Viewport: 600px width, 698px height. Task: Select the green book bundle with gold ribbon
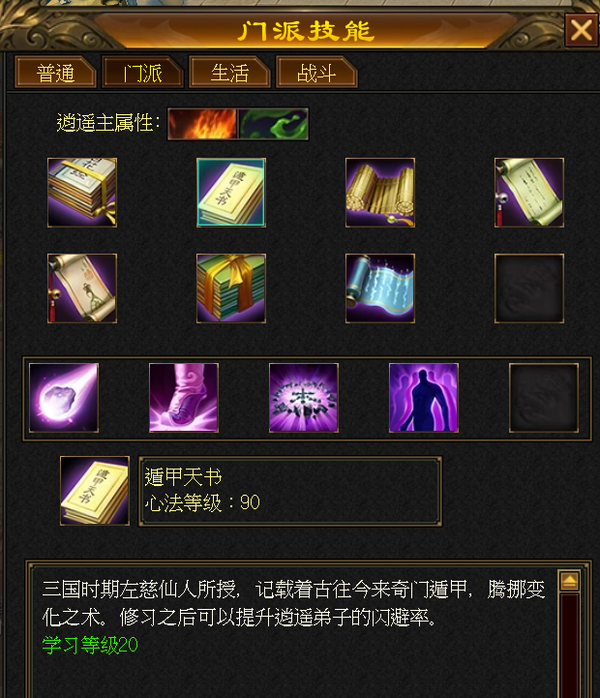[231, 288]
